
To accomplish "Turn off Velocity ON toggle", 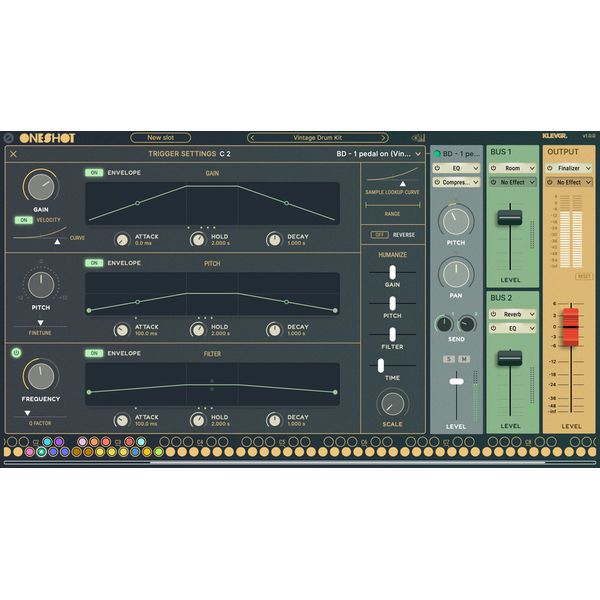I will 22,220.
